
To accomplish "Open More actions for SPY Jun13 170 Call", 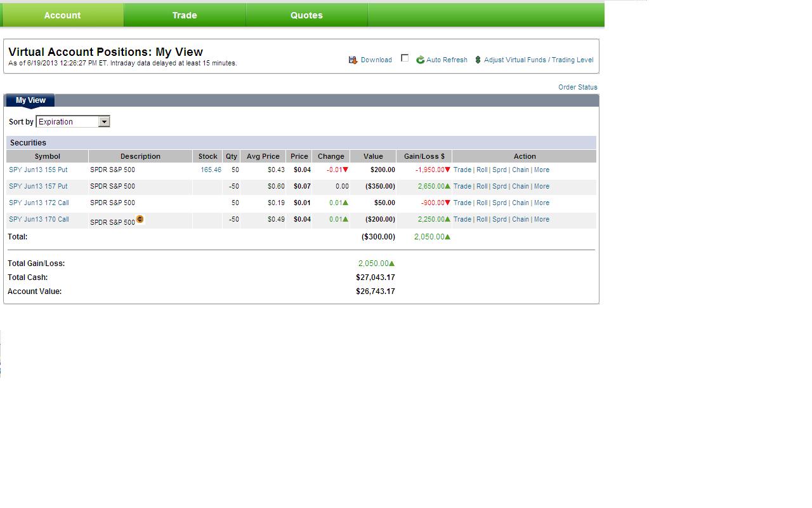I will point(542,219).
